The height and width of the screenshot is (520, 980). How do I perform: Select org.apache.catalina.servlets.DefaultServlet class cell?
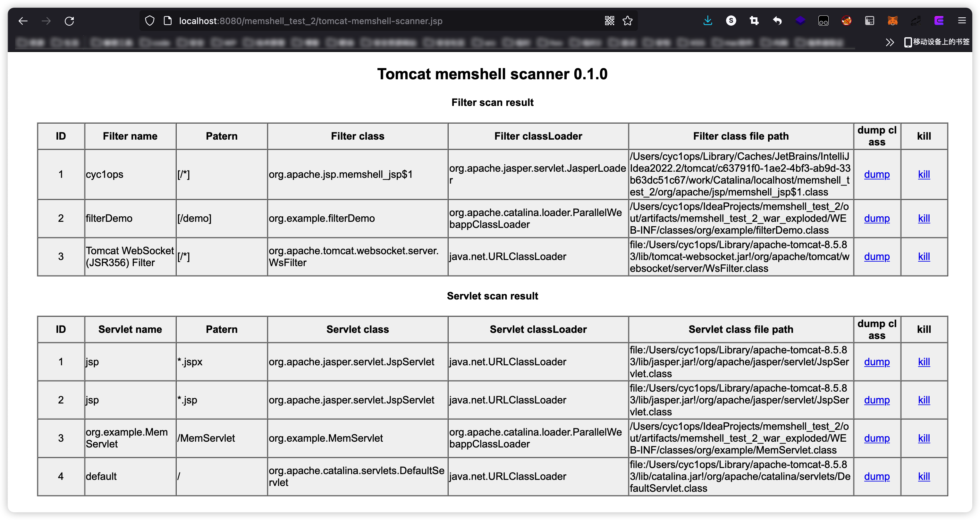[357, 476]
